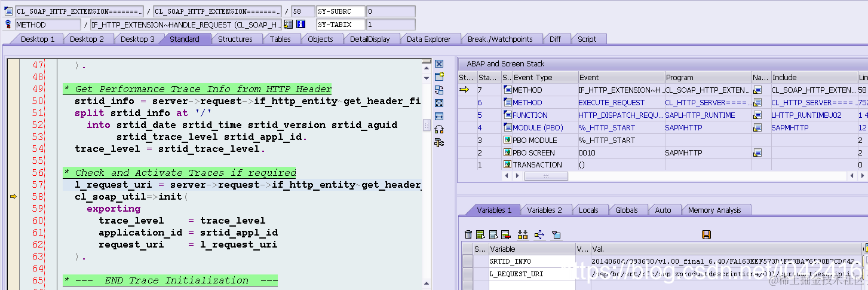
Task: Click the services/headset icon beside editor
Action: (439, 129)
